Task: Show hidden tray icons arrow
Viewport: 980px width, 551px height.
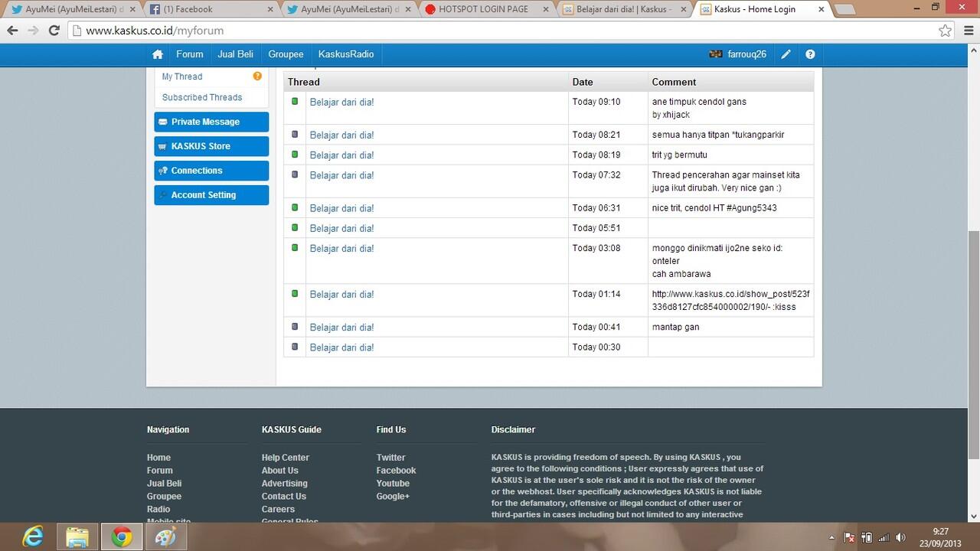Action: point(832,537)
